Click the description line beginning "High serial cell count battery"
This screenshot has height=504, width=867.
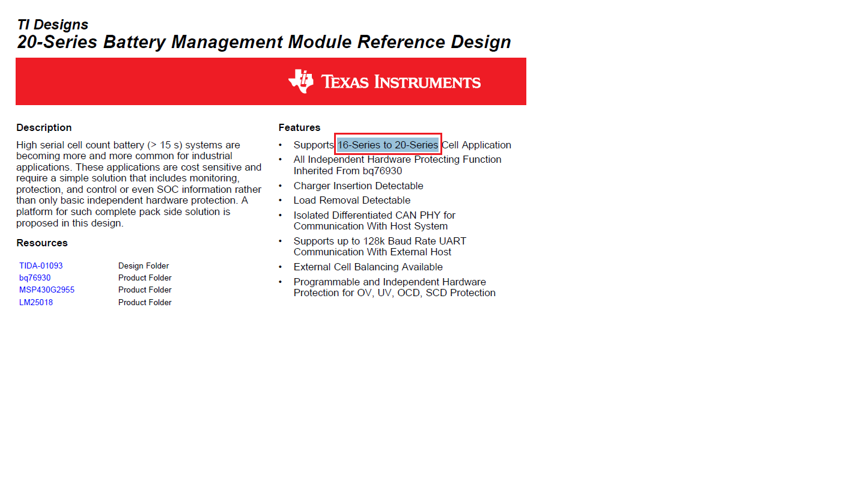tap(128, 145)
